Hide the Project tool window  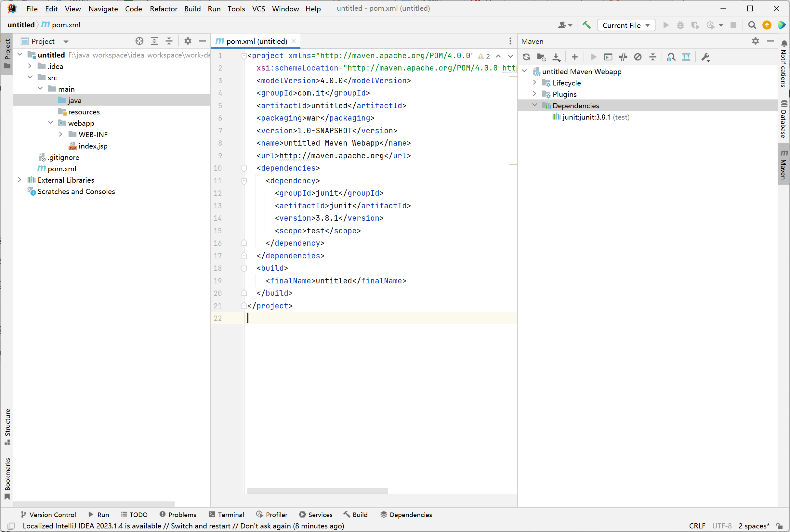pyautogui.click(x=203, y=41)
